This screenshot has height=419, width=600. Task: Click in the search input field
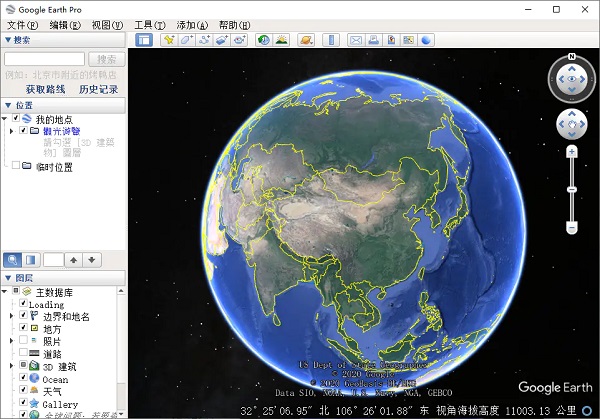click(x=44, y=59)
